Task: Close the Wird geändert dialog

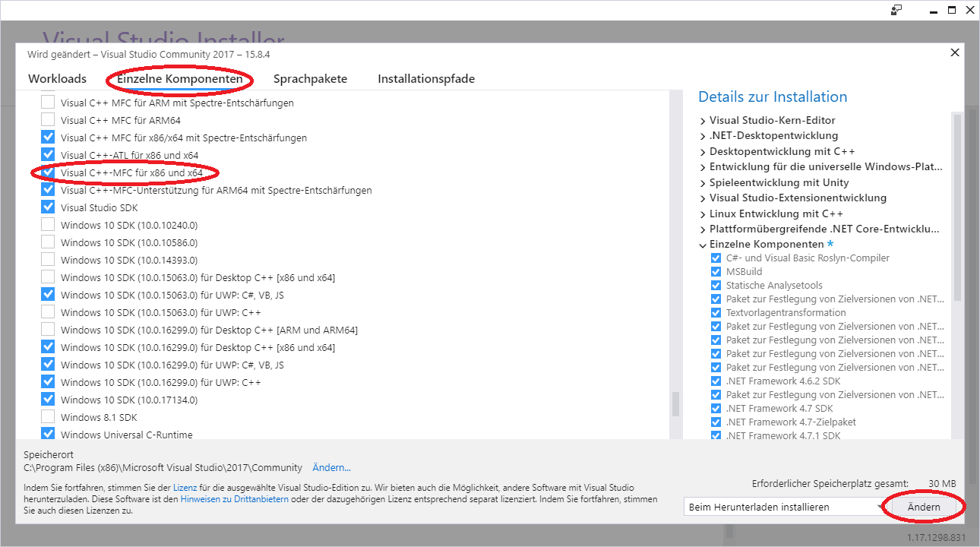Action: pyautogui.click(x=955, y=52)
